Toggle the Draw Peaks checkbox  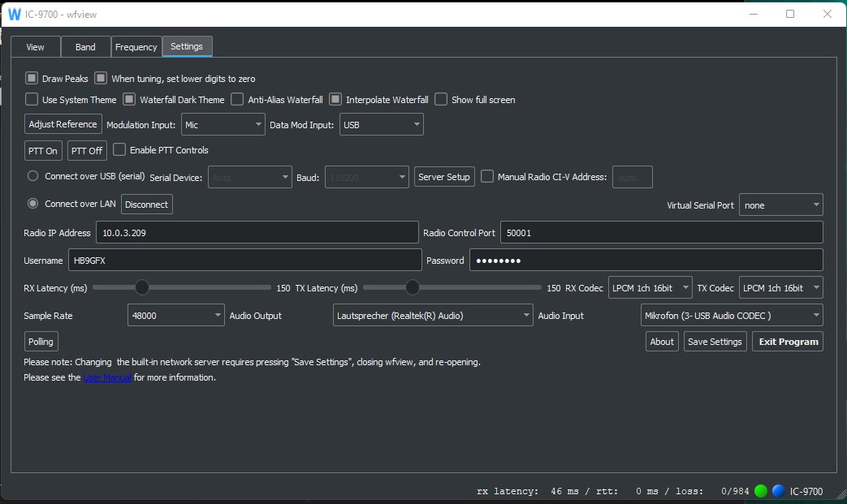click(32, 79)
